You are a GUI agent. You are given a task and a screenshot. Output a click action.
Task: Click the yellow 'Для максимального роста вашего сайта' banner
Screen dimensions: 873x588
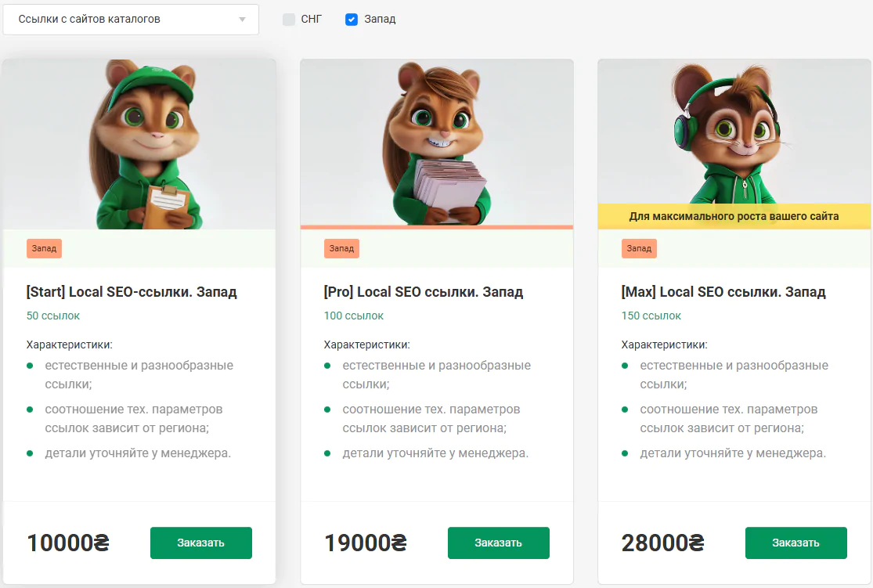pos(734,216)
